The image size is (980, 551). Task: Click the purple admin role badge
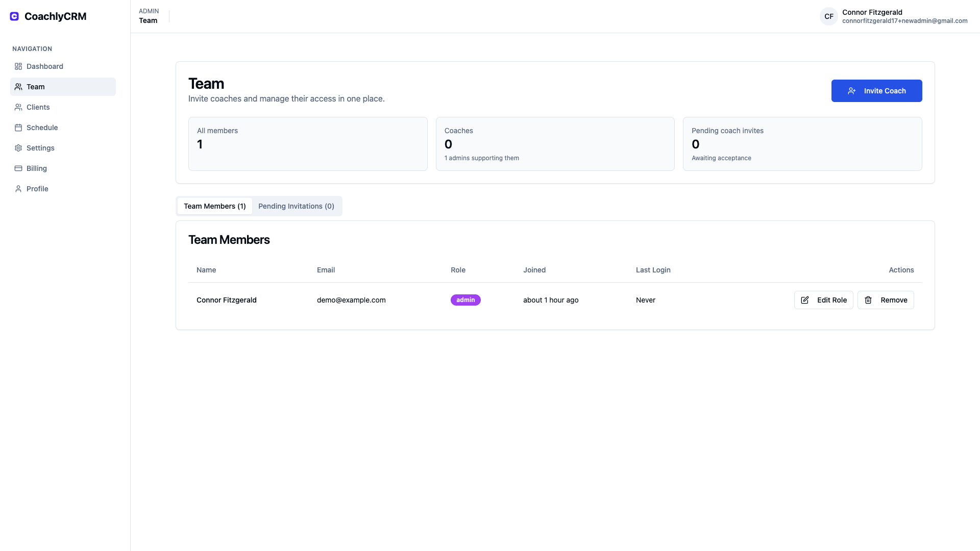pos(465,300)
